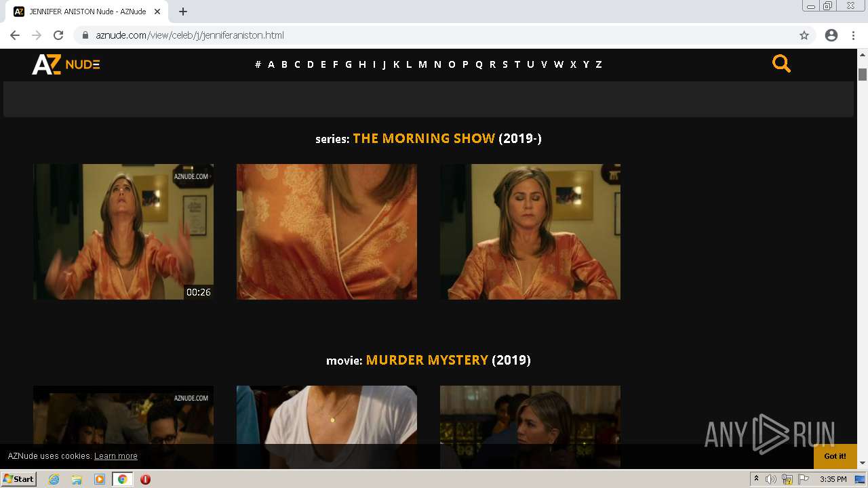Viewport: 868px width, 488px height.
Task: Open Chrome three-dot menu
Action: tap(853, 35)
